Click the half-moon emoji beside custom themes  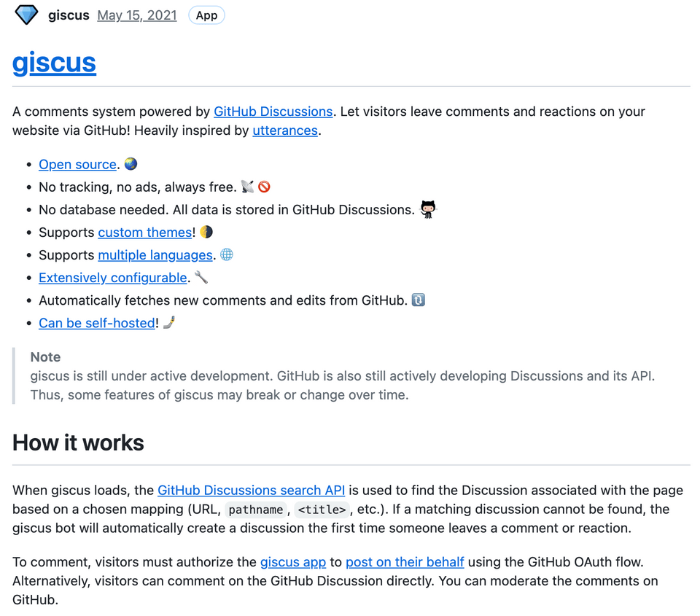point(206,232)
